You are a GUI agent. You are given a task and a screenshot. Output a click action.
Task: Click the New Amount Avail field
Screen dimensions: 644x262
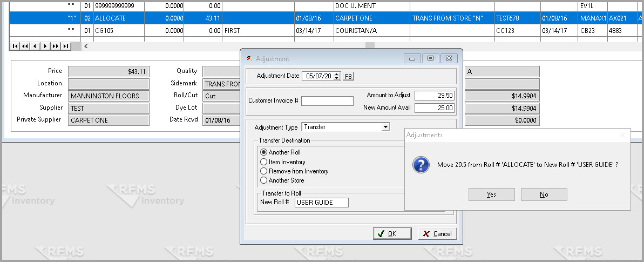tap(435, 108)
